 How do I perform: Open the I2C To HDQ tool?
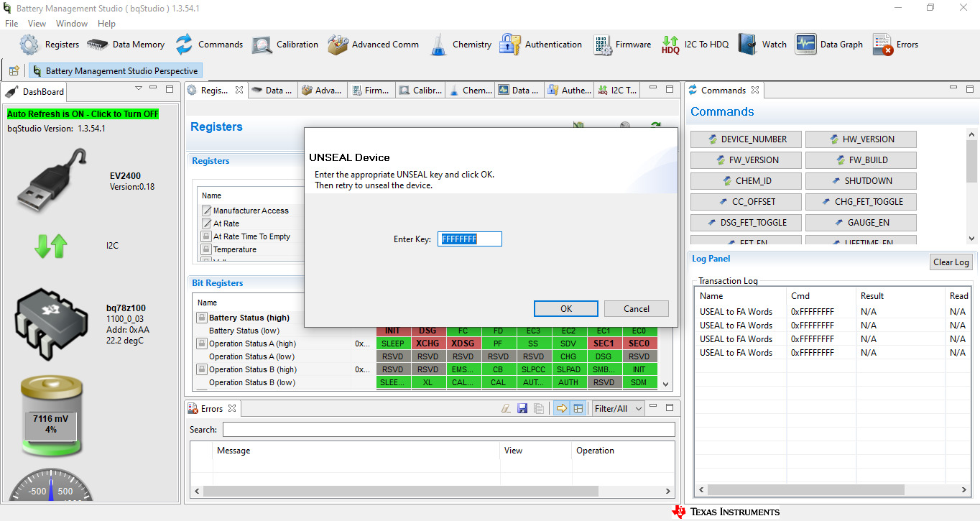(695, 45)
